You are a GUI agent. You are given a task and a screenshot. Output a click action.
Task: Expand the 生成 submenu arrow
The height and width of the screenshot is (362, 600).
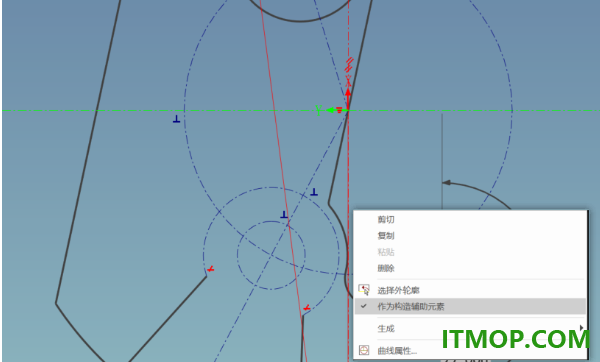(x=581, y=328)
